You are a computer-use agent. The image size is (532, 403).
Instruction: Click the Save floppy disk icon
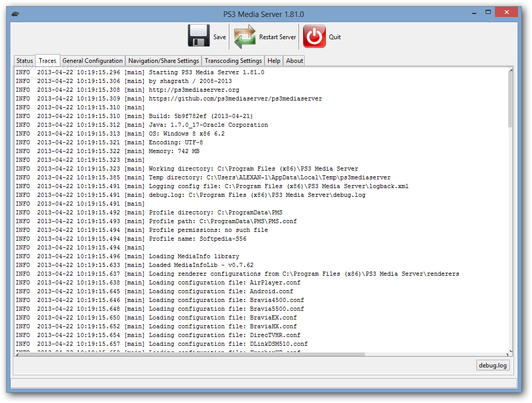[199, 36]
